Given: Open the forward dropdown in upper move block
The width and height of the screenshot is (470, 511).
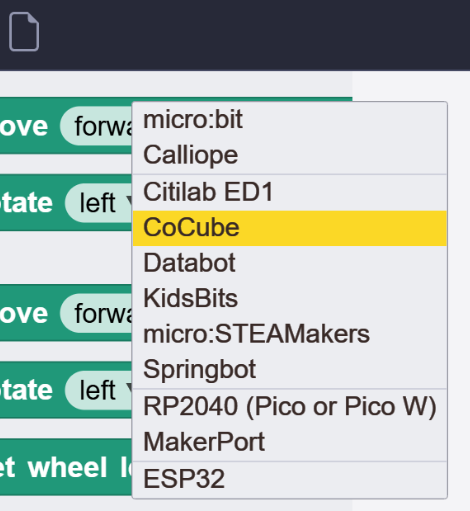Looking at the screenshot, I should point(97,126).
